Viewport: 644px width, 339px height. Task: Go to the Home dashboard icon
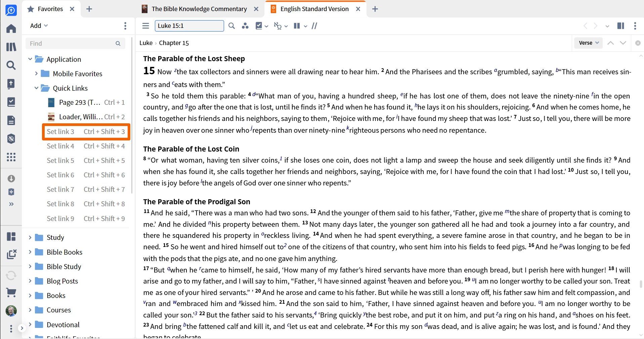point(11,29)
